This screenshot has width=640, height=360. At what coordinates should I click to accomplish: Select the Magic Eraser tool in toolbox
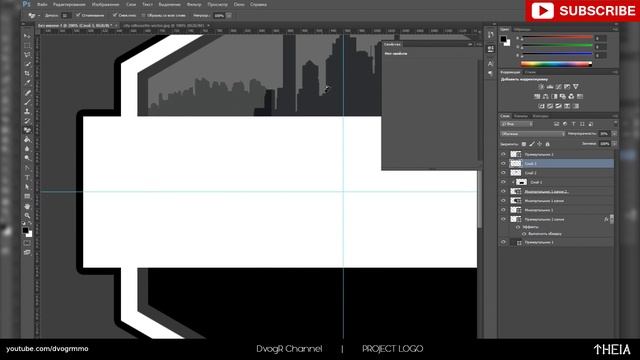click(x=27, y=130)
